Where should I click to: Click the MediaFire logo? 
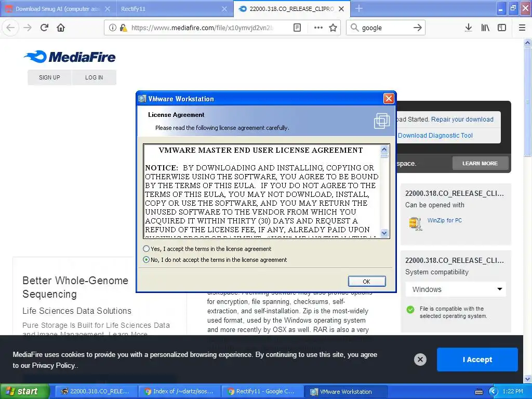[x=70, y=57]
